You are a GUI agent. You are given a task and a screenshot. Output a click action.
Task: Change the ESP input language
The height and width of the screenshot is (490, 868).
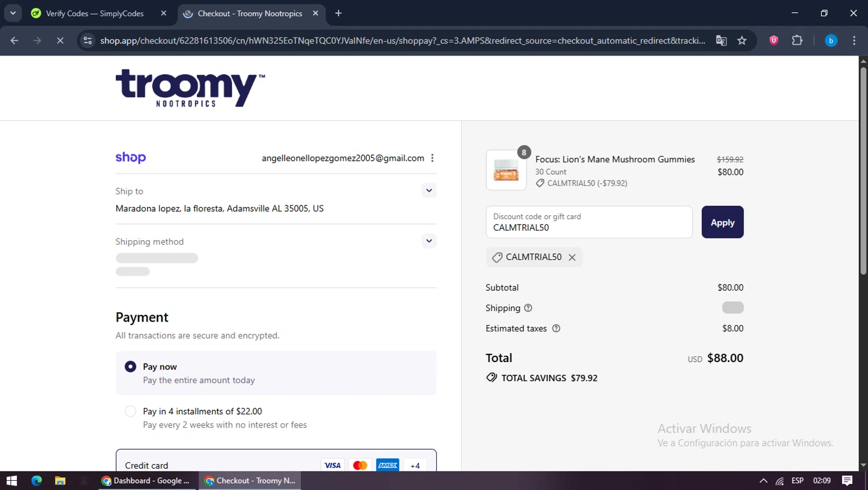pyautogui.click(x=797, y=481)
